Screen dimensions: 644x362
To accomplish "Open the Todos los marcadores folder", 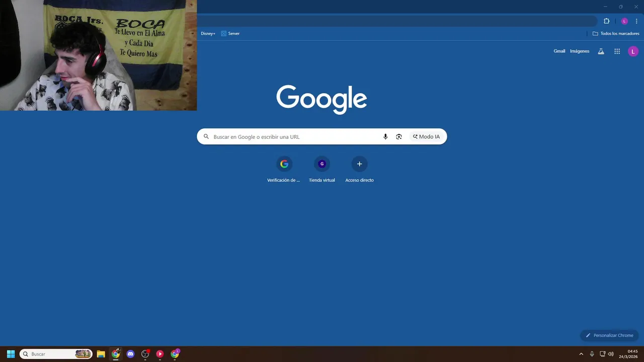I will coord(616,34).
